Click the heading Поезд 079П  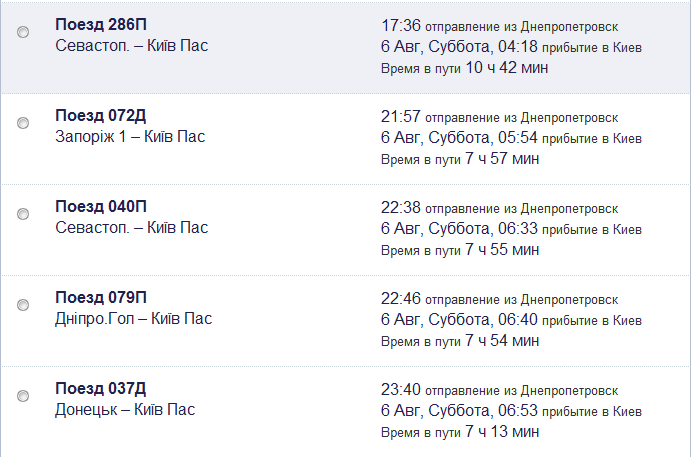click(101, 298)
